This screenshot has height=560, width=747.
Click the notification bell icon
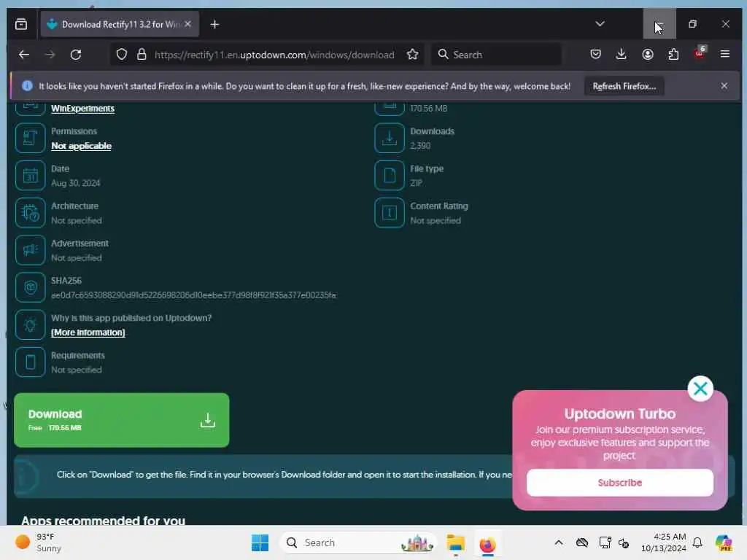tap(697, 542)
